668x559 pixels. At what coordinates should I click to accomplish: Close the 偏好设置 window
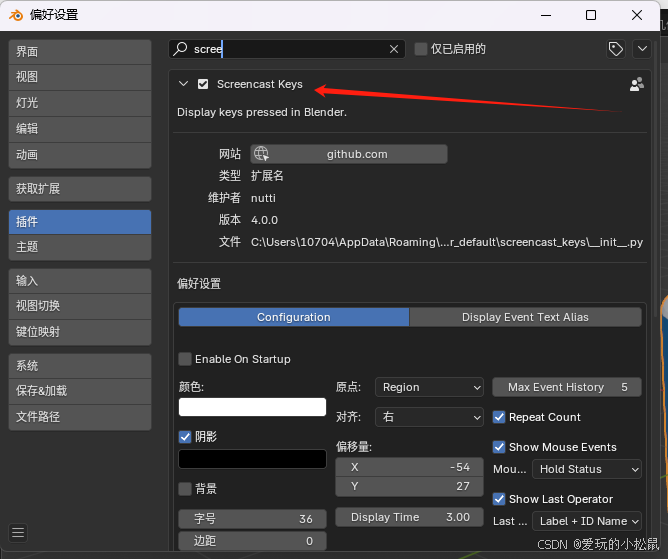click(x=636, y=15)
